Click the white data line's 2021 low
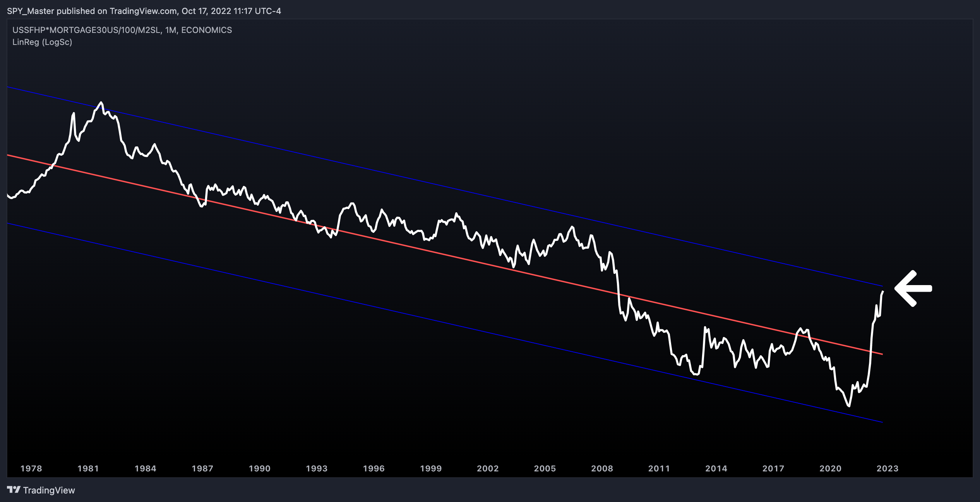This screenshot has width=980, height=502. pyautogui.click(x=849, y=406)
